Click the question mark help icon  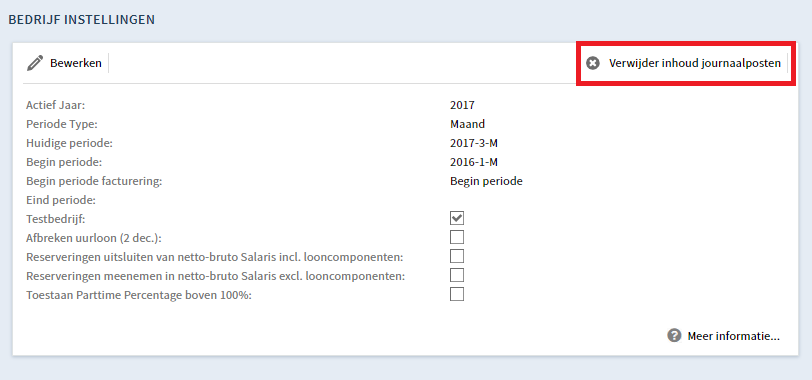tap(674, 335)
